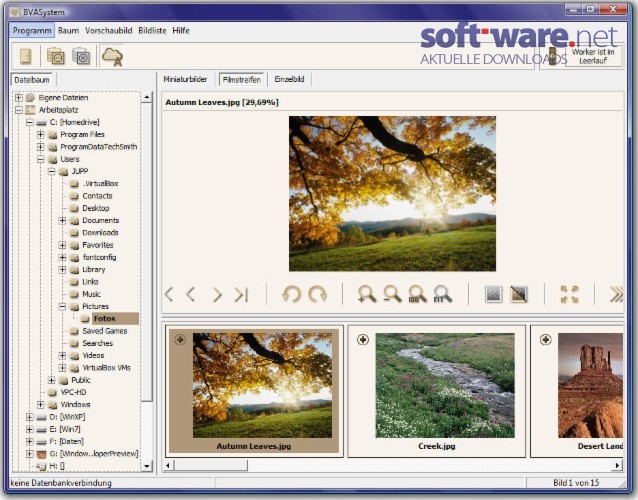Screen dimensions: 638x500
Task: Select the Downloads folder in tree
Action: coord(100,233)
